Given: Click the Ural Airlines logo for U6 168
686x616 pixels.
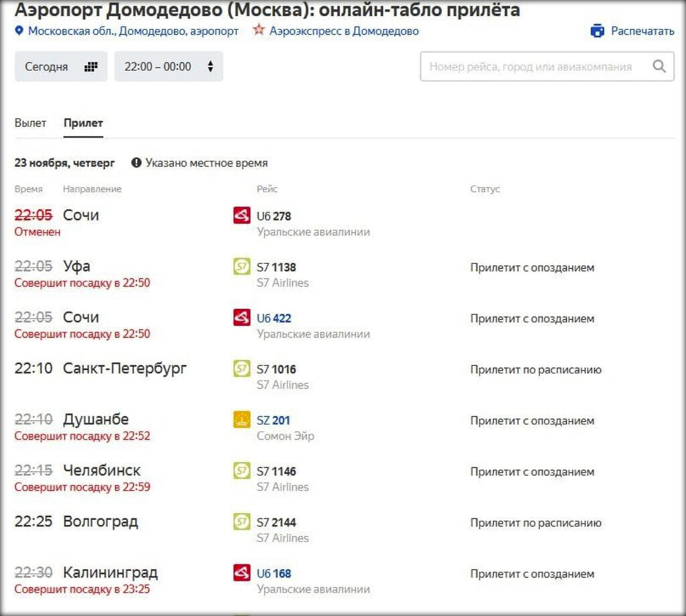Looking at the screenshot, I should (x=241, y=572).
